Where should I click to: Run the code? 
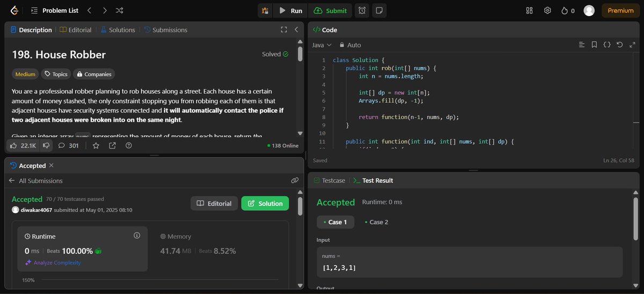(x=290, y=11)
